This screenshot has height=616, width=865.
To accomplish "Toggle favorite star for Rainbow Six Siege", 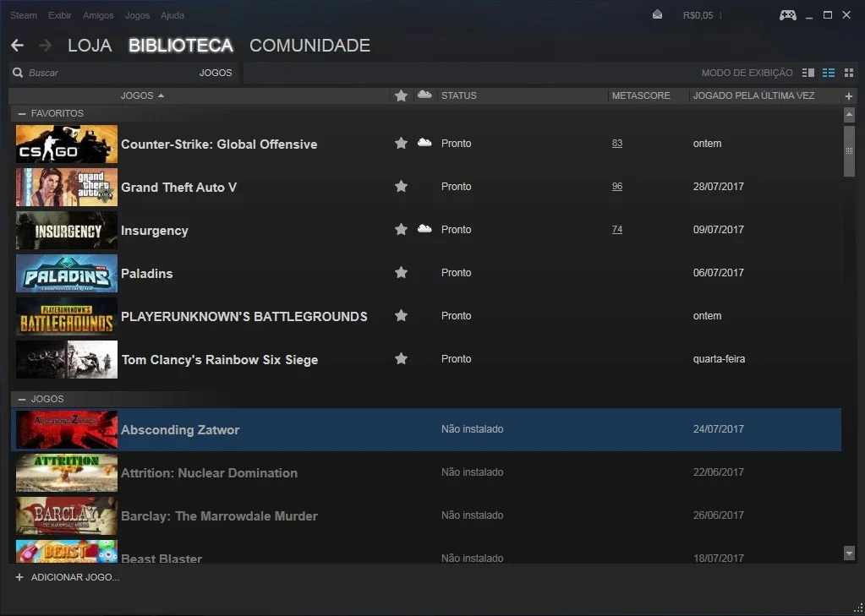I will click(401, 359).
